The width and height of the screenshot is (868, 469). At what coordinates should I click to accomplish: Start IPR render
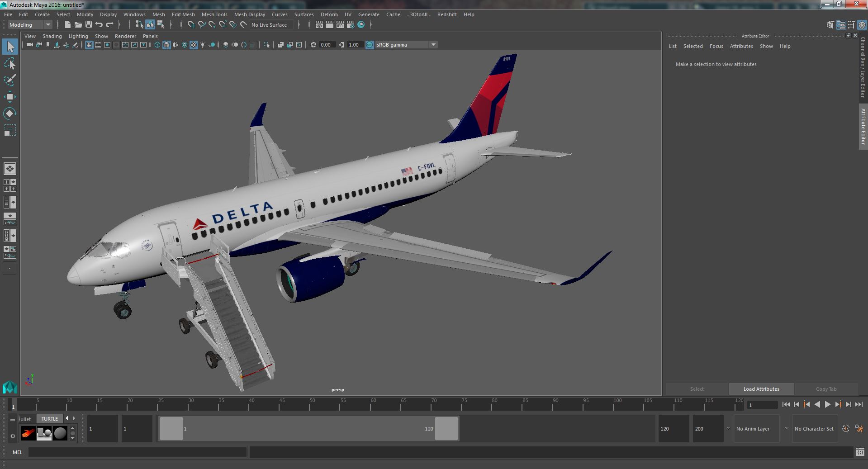click(x=340, y=25)
